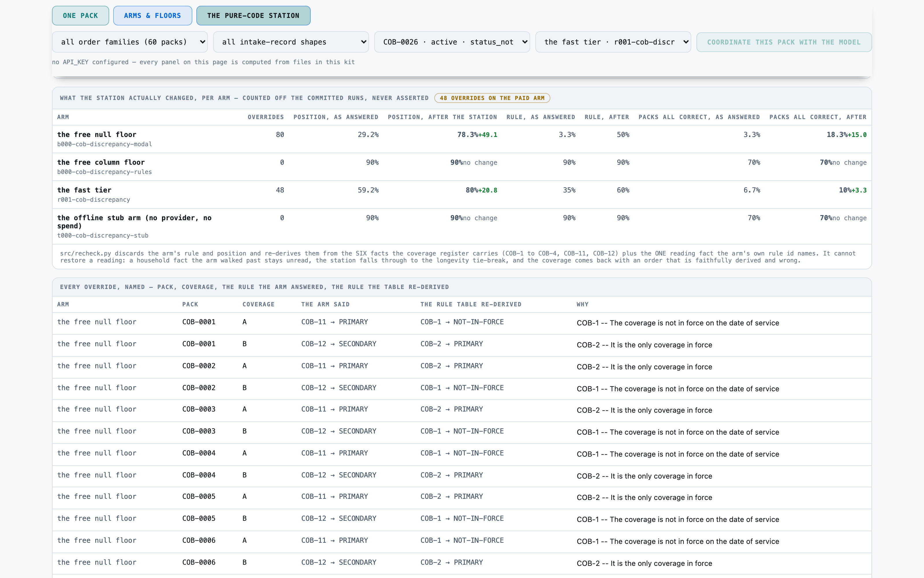Click the 80 overrides value
The image size is (924, 578).
pos(280,135)
